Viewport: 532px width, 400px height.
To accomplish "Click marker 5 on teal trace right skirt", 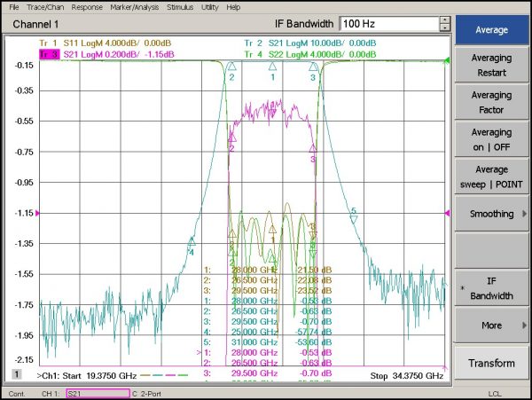I will [x=354, y=219].
